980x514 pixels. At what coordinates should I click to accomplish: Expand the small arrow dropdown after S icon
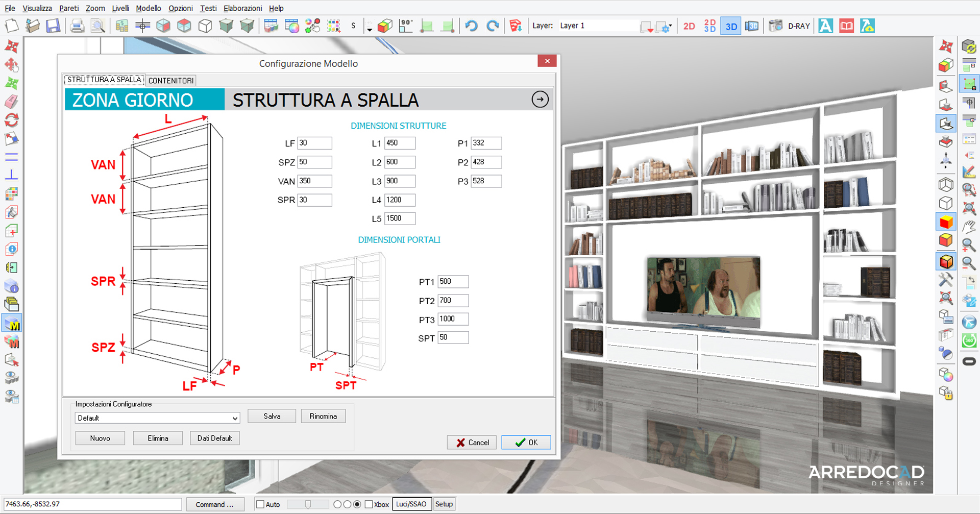pos(369,30)
